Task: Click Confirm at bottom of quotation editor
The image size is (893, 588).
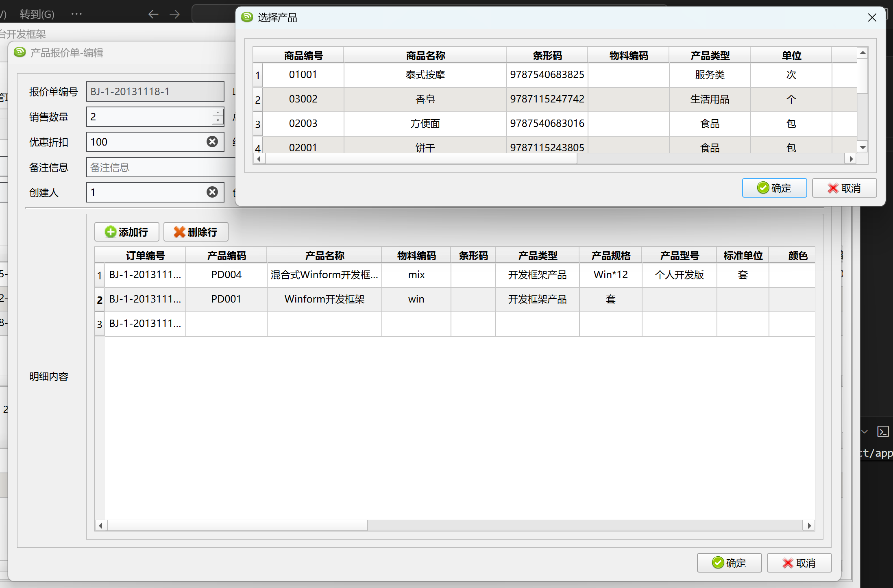Action: tap(729, 563)
